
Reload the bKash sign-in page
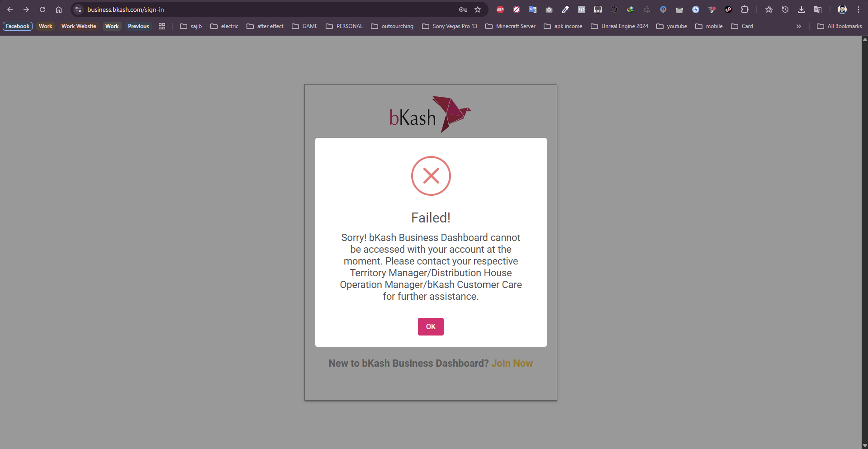click(43, 9)
